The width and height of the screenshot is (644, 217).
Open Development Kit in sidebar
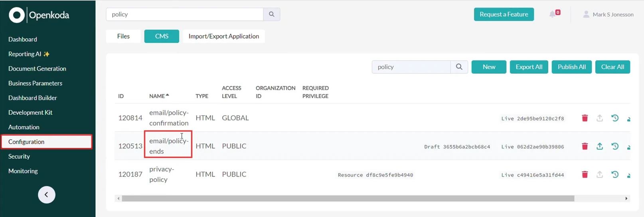coord(30,112)
